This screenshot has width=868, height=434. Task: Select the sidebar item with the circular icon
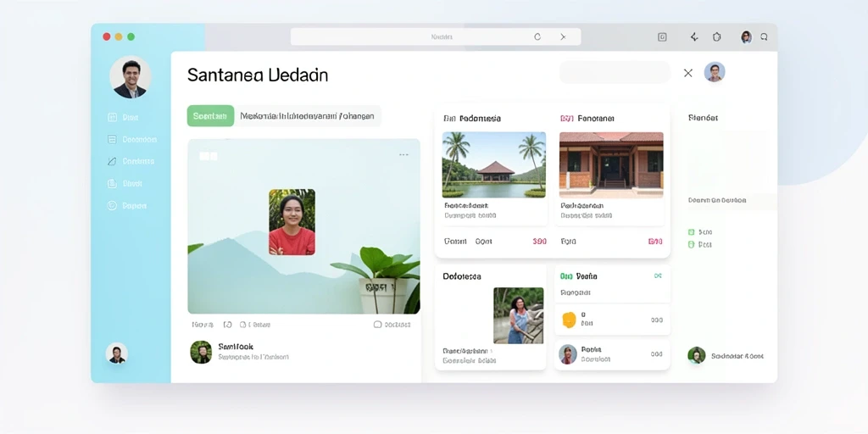point(127,205)
